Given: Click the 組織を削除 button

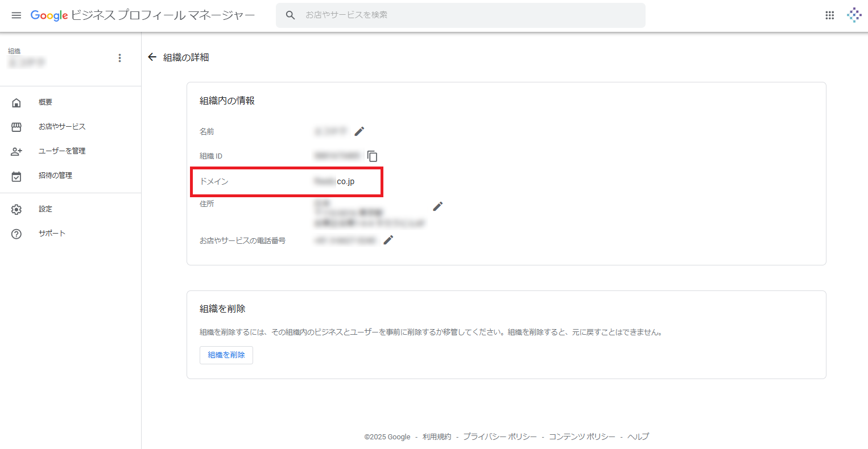Looking at the screenshot, I should click(226, 355).
